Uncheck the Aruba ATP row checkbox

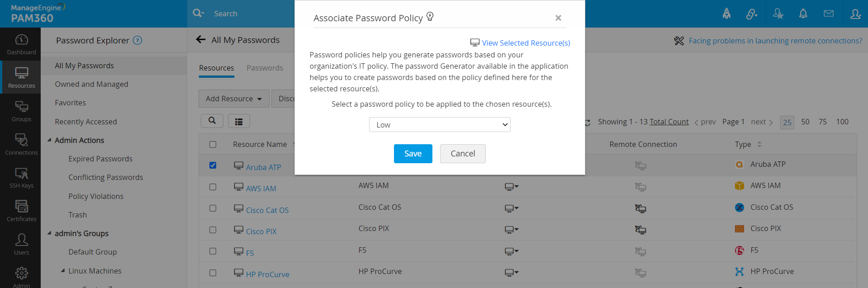[213, 165]
